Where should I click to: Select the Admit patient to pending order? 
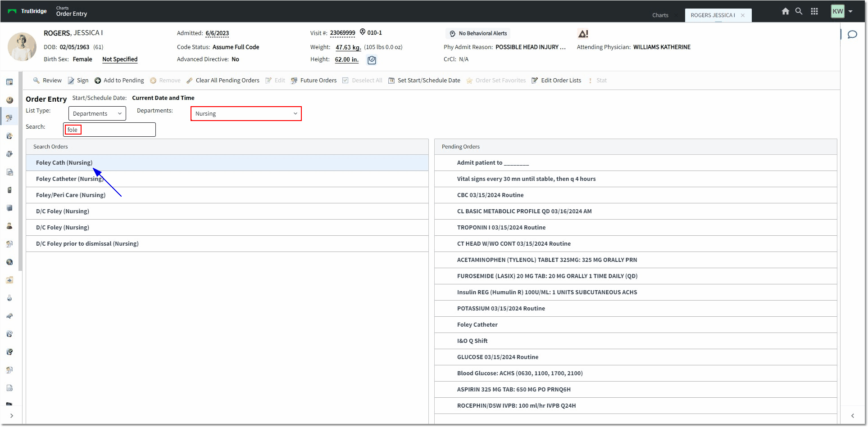tap(636, 163)
